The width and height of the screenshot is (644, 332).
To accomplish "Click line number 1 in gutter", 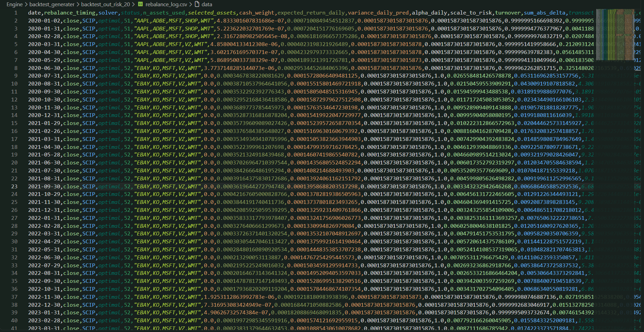I will (16, 12).
